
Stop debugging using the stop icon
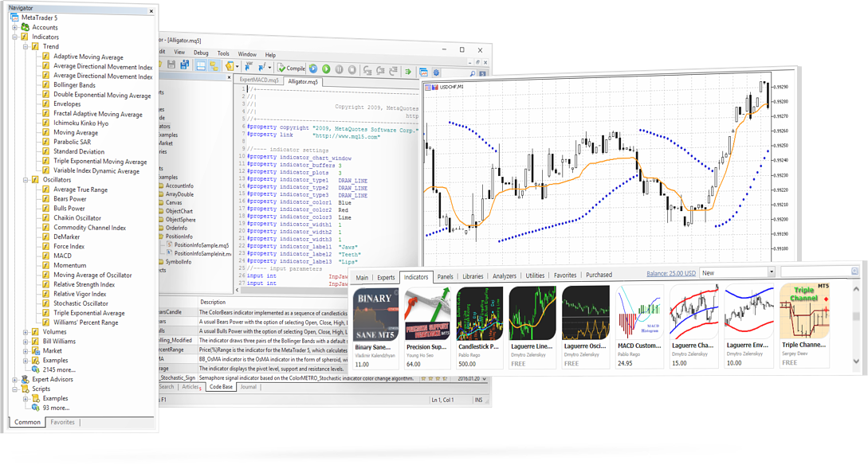[351, 68]
